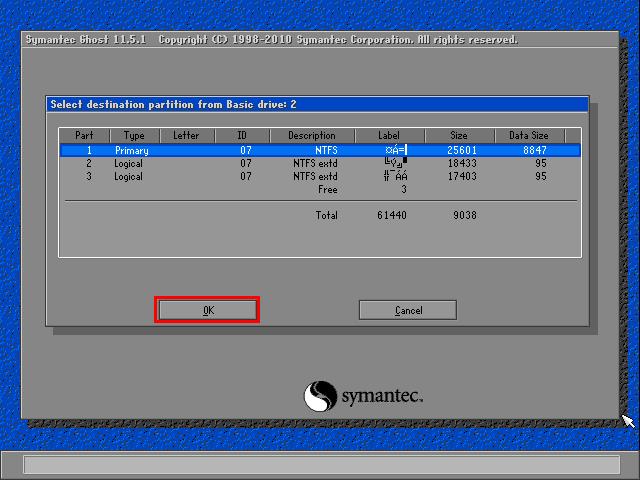Click the Size column header

tap(459, 136)
